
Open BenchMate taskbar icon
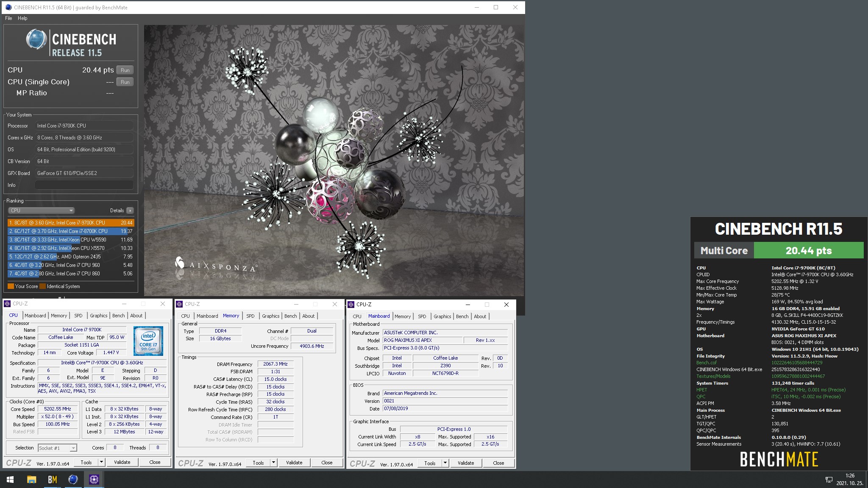click(52, 480)
